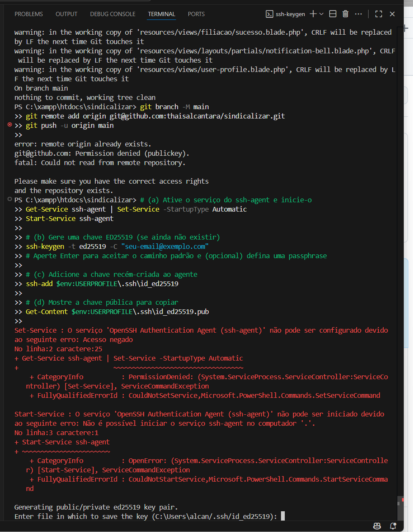The height and width of the screenshot is (532, 413).
Task: Select the DEBUG CONSOLE tab
Action: tap(113, 14)
